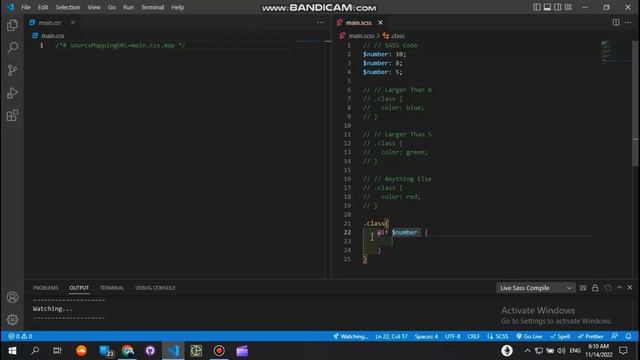Open notifications bell in status bar
Screen dimensions: 640x360
click(628, 336)
